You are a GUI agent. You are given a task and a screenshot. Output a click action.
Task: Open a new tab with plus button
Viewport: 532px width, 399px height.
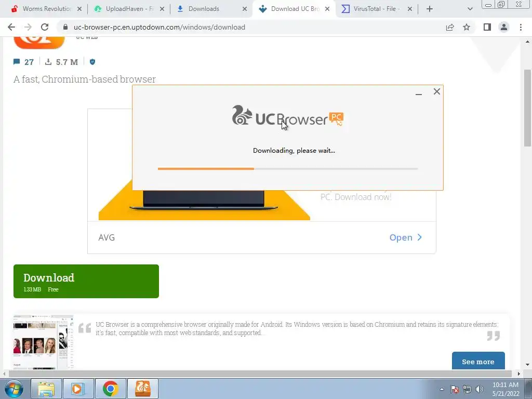pyautogui.click(x=430, y=9)
